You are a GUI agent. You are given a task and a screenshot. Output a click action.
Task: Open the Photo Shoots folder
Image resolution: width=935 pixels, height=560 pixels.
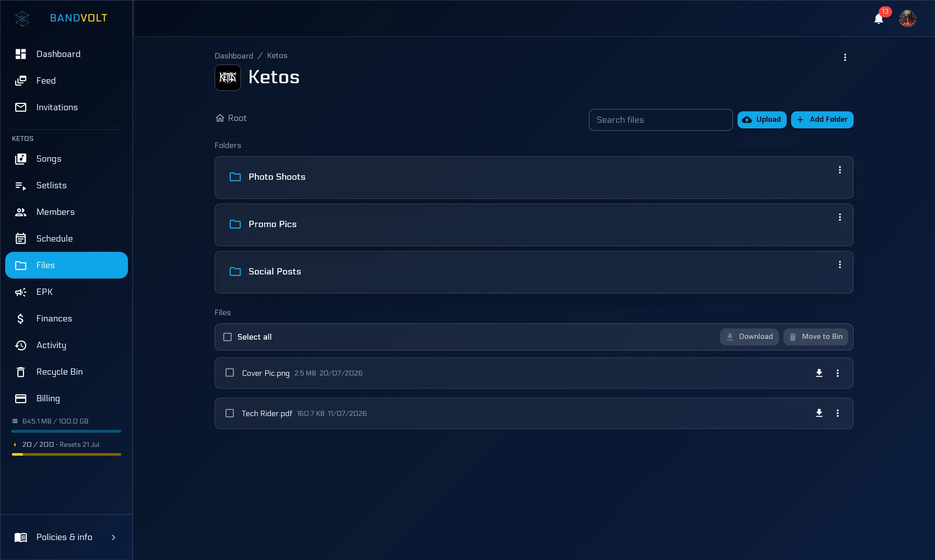coord(534,178)
